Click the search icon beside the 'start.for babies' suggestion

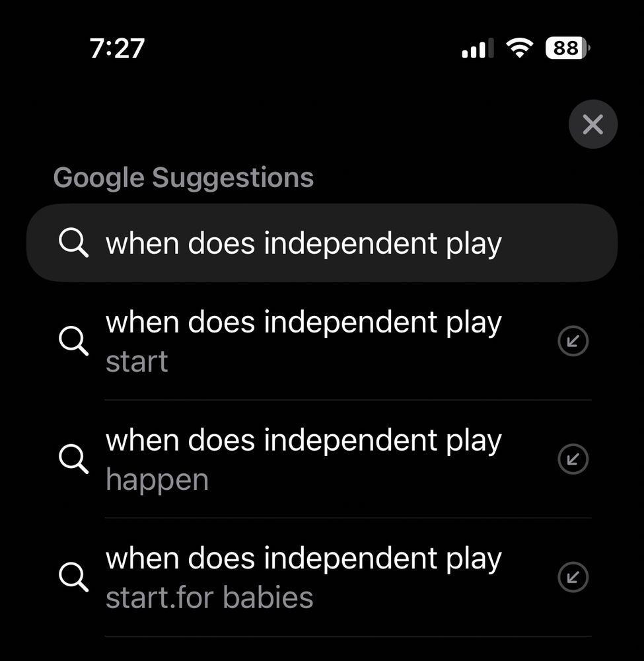(x=75, y=576)
